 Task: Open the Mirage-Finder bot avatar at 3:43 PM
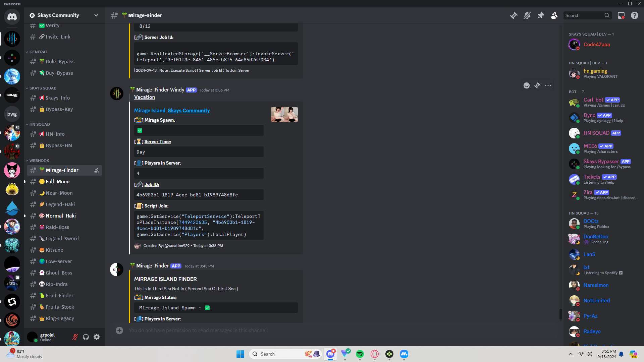tap(117, 269)
